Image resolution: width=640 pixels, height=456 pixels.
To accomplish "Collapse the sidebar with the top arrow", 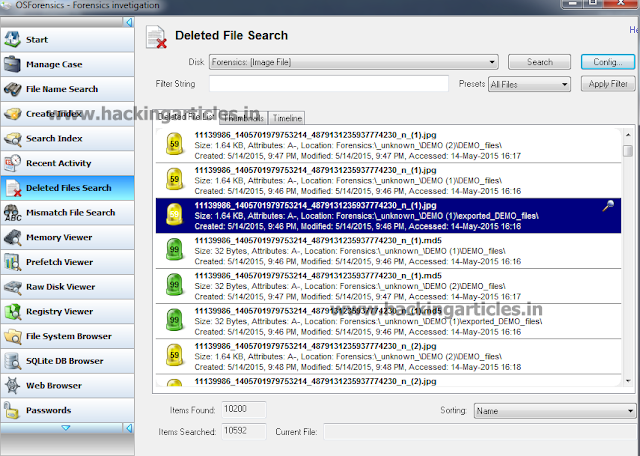I will pos(129,22).
